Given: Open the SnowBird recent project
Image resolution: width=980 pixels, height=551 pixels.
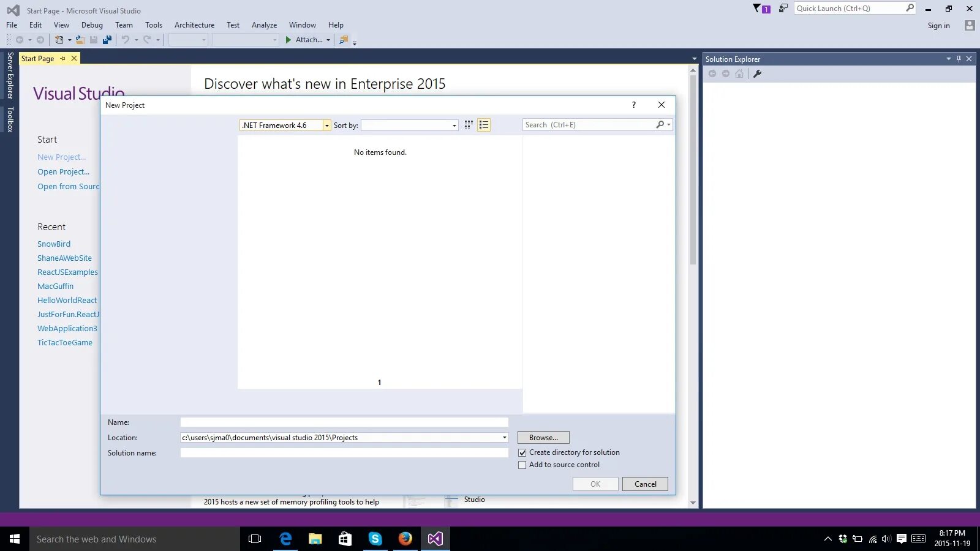Looking at the screenshot, I should click(x=54, y=244).
